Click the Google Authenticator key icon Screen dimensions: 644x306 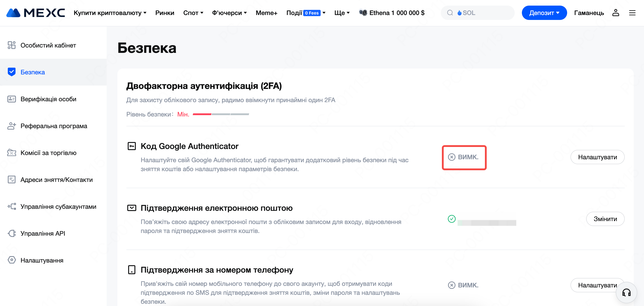132,146
